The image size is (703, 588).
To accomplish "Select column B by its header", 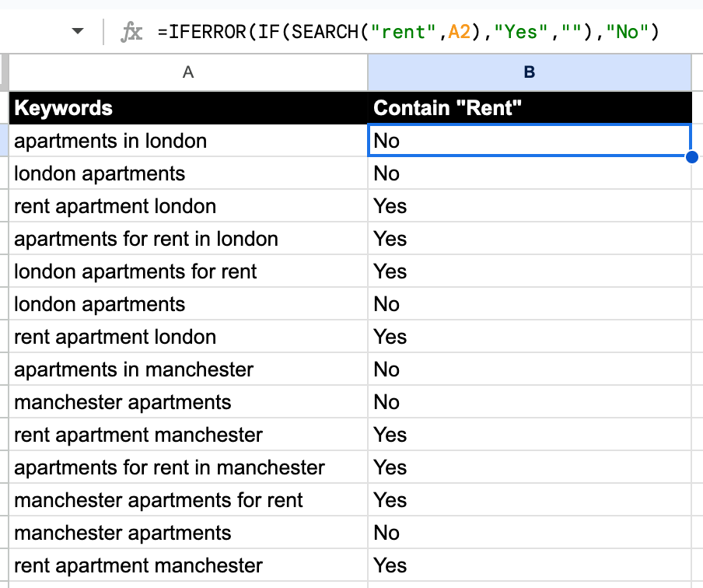I will (529, 72).
